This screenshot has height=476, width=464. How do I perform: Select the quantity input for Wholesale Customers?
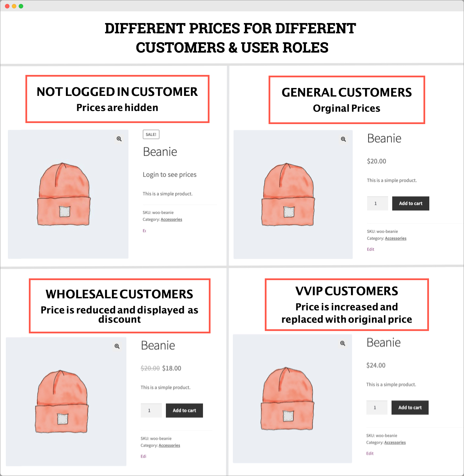pyautogui.click(x=151, y=410)
